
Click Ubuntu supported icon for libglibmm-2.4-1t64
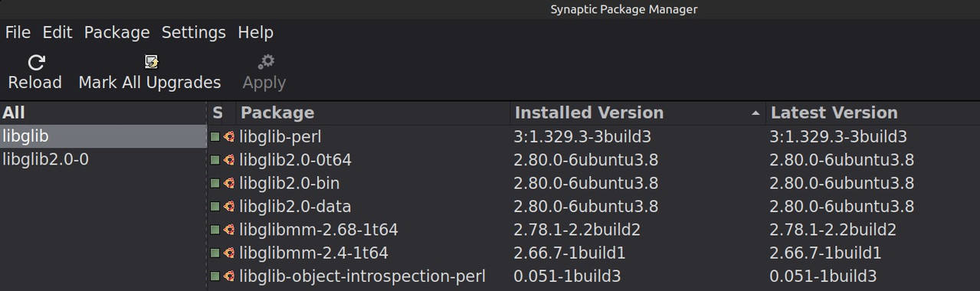point(228,253)
